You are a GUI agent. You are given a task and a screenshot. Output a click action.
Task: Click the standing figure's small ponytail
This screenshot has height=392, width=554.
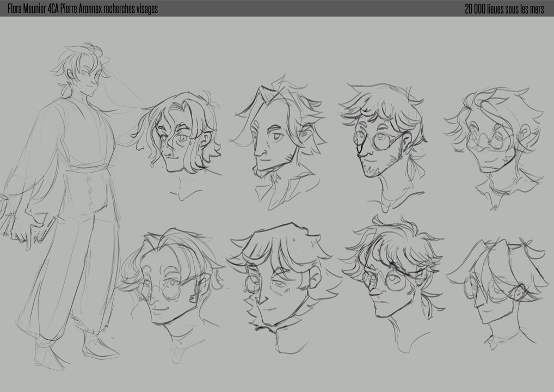66,90
